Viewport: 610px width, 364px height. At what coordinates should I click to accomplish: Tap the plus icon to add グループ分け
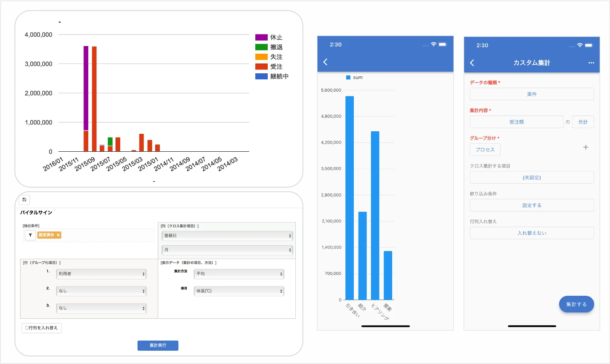coord(586,147)
